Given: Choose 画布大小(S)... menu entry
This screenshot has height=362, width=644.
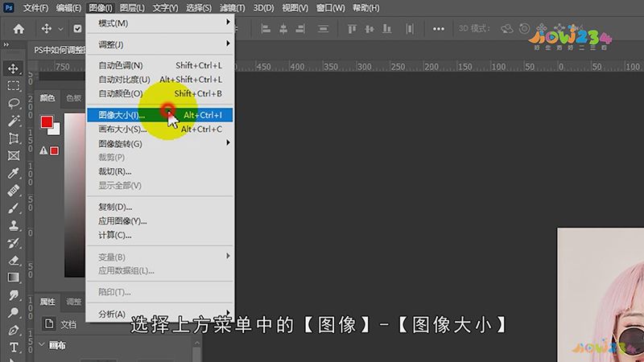Looking at the screenshot, I should point(159,130).
